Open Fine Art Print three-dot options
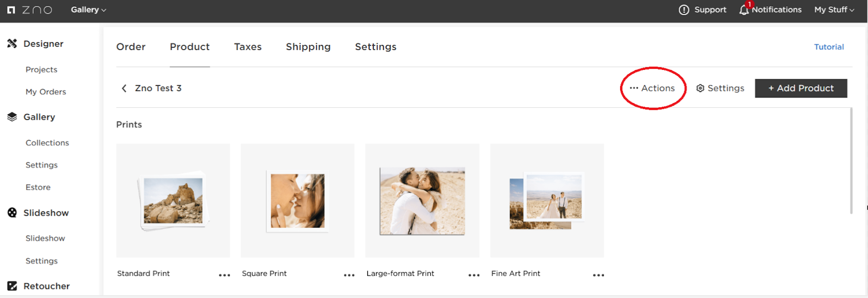868x298 pixels. pos(598,275)
